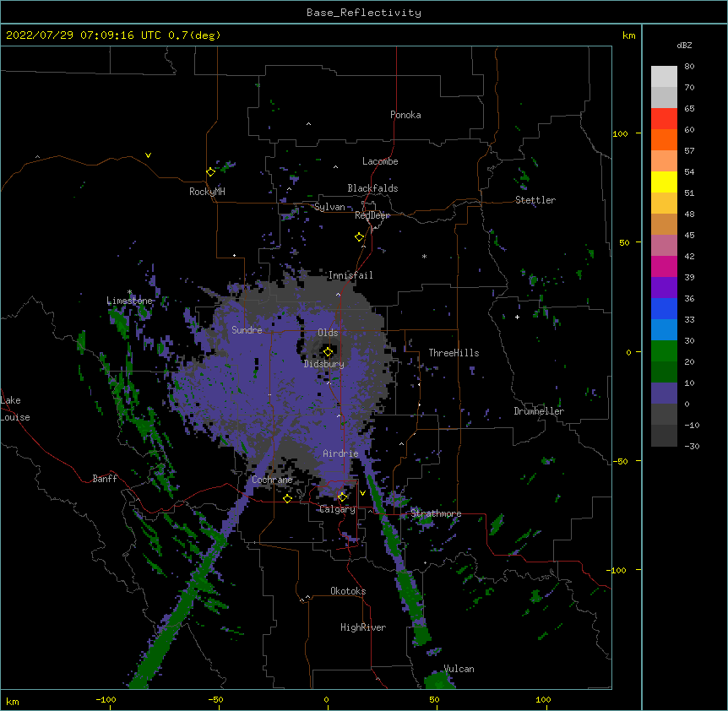This screenshot has width=728, height=711.
Task: Click the km unit label at top right
Action: (x=629, y=35)
